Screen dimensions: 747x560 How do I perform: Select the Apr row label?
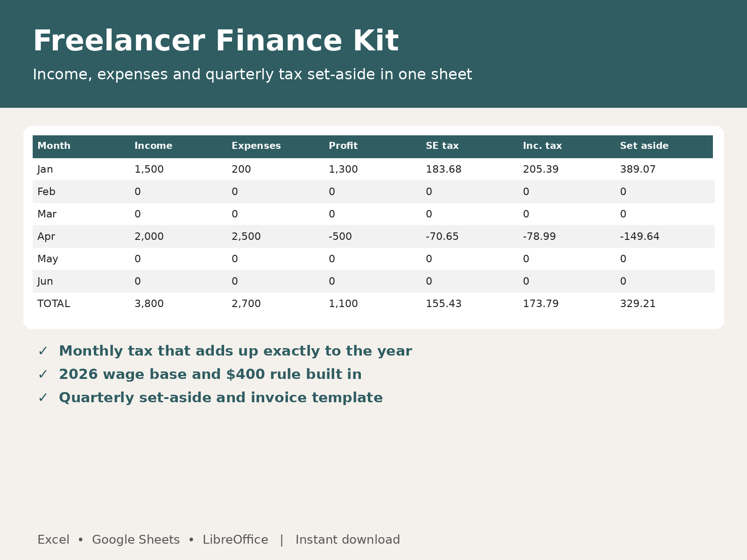point(46,237)
